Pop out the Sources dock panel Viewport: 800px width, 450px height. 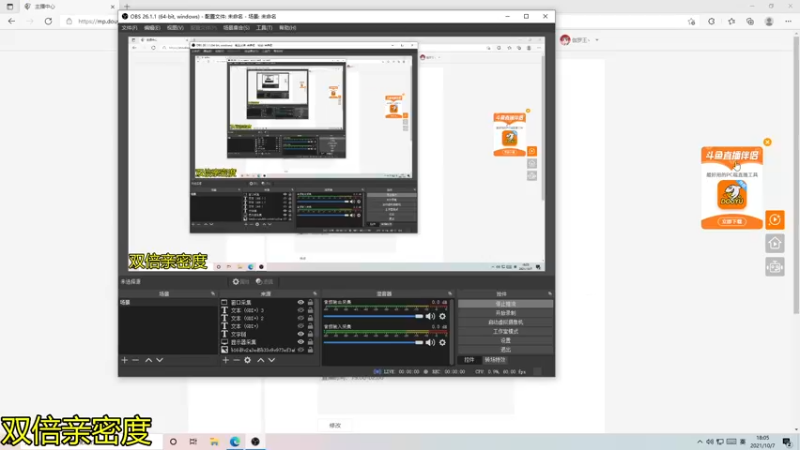tap(315, 294)
